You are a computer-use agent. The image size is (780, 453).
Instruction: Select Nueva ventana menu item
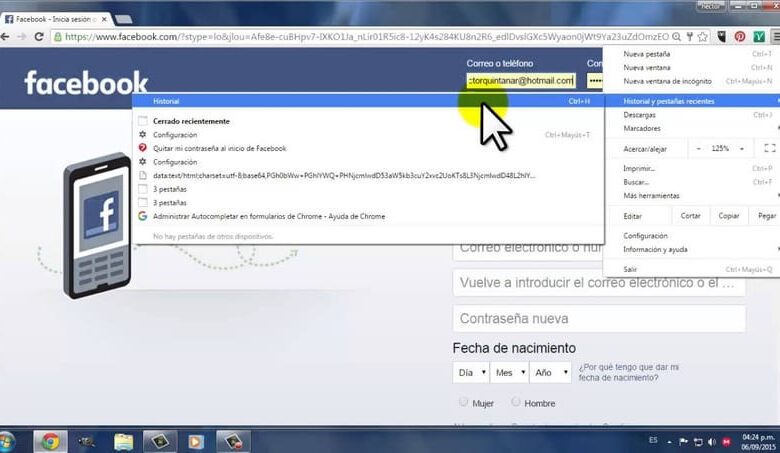(691, 68)
